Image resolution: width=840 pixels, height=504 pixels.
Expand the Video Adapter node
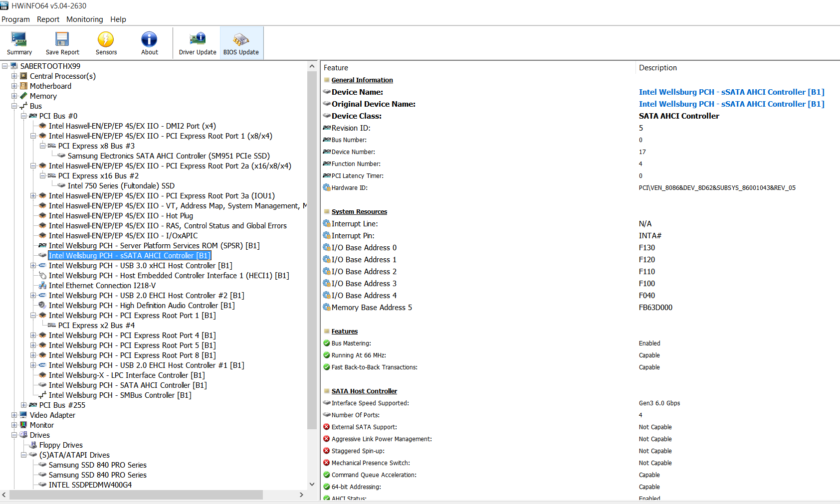tap(14, 415)
